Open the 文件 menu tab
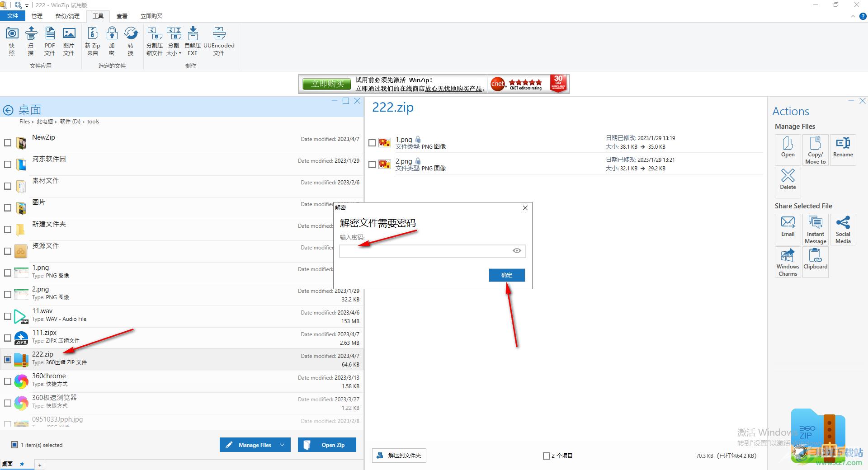Viewport: 868px width, 470px height. coord(13,16)
